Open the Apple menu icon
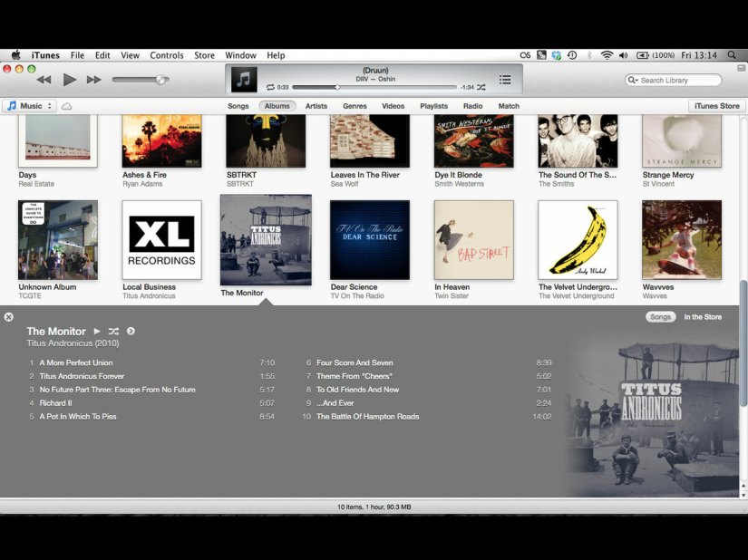The height and width of the screenshot is (560, 748). click(x=15, y=54)
